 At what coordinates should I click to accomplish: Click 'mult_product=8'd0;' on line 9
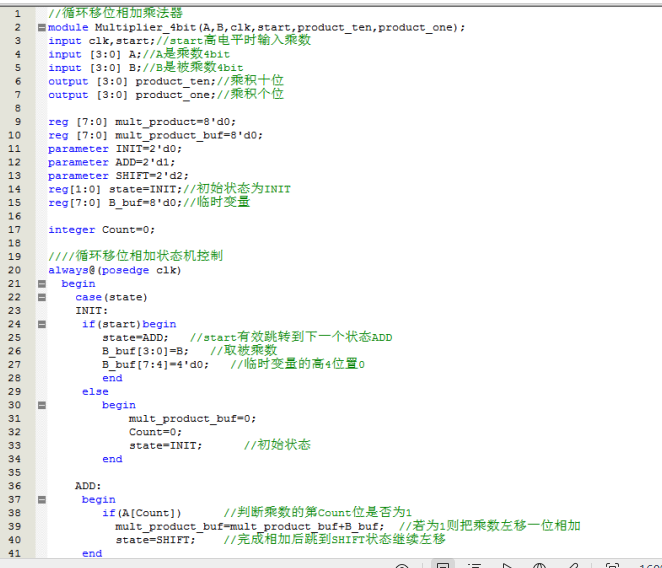[175, 122]
